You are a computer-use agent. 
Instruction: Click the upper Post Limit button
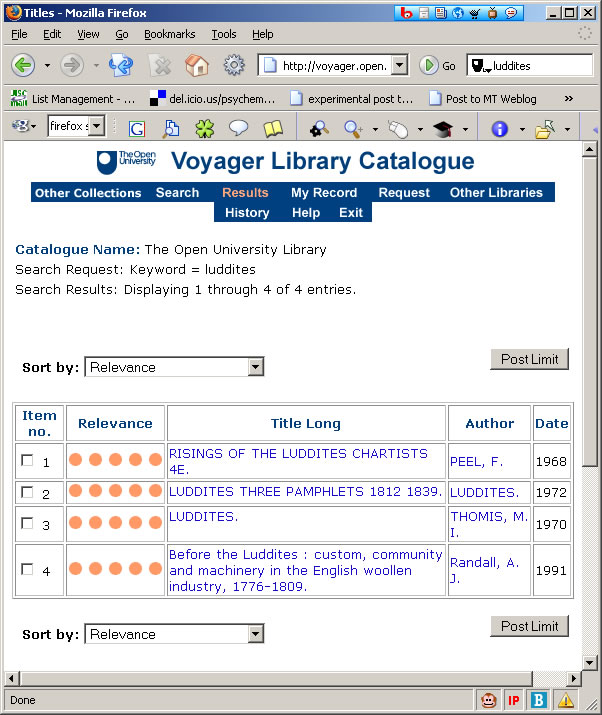pos(529,359)
